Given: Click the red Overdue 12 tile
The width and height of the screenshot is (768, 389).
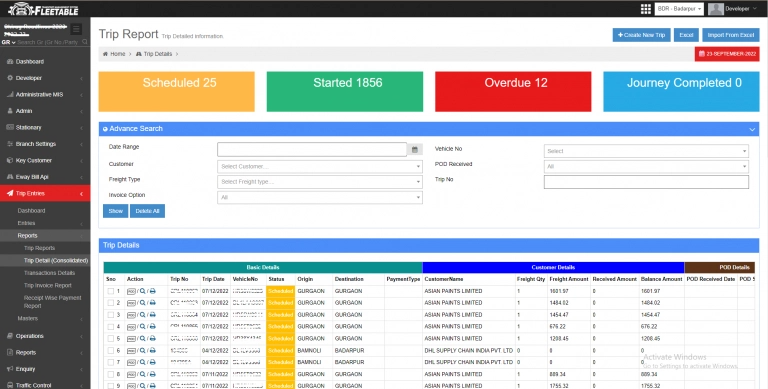Looking at the screenshot, I should [513, 92].
